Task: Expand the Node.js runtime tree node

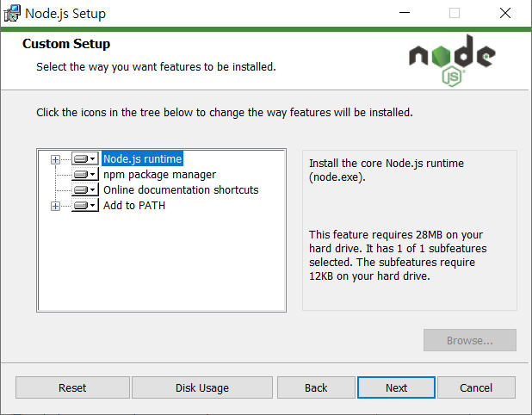Action: click(x=55, y=159)
